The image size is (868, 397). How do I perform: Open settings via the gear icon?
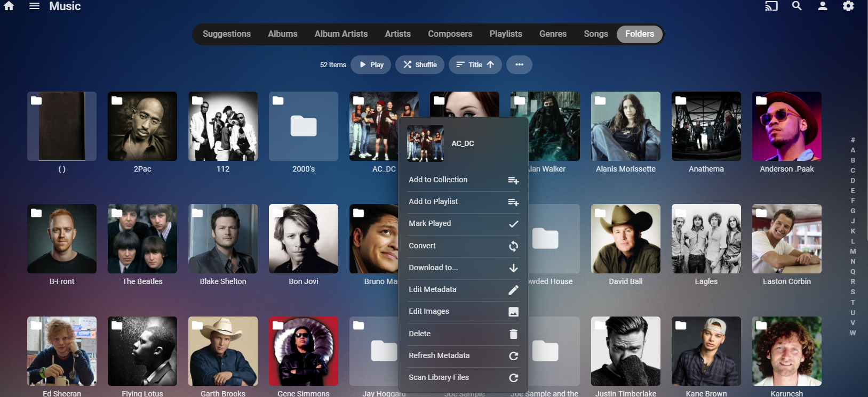click(x=848, y=6)
